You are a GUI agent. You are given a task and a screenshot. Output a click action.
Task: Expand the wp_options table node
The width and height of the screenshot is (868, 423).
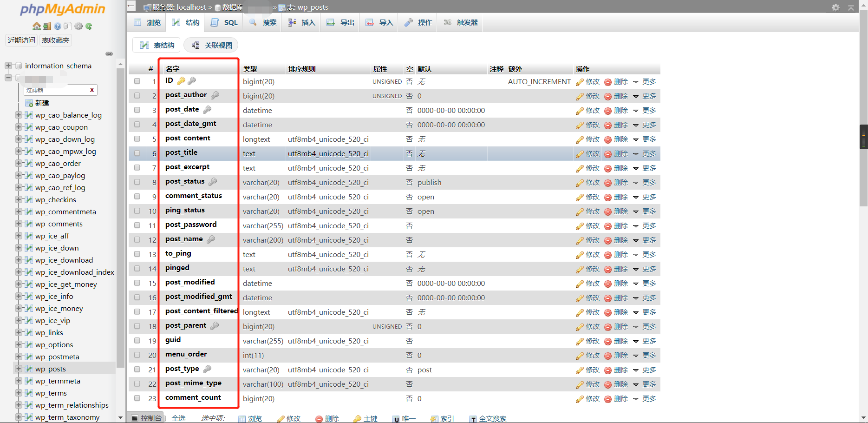[x=19, y=344]
